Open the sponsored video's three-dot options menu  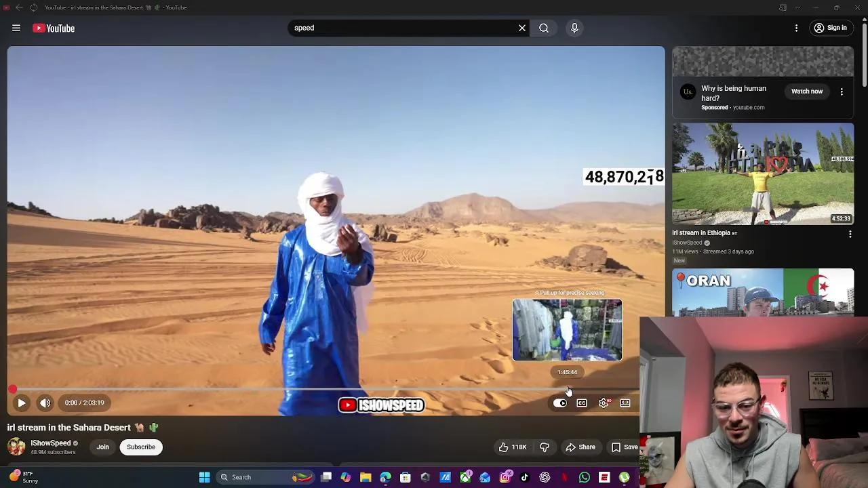(842, 91)
